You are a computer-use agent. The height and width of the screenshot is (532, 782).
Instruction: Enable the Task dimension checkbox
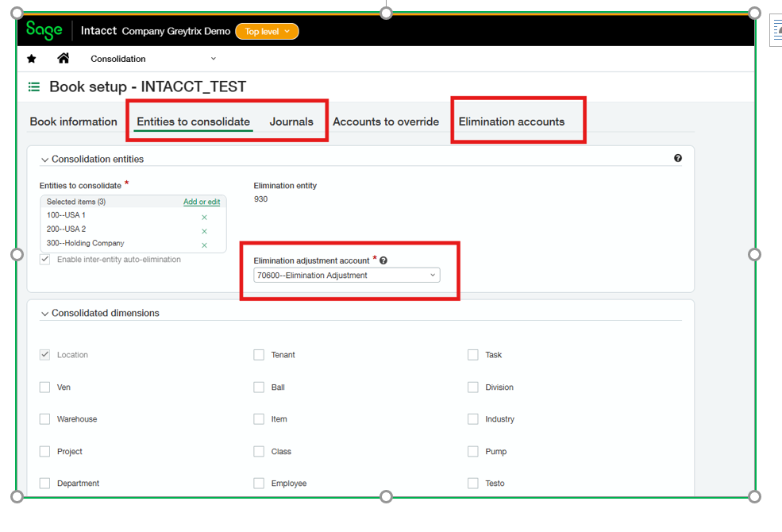pos(473,354)
